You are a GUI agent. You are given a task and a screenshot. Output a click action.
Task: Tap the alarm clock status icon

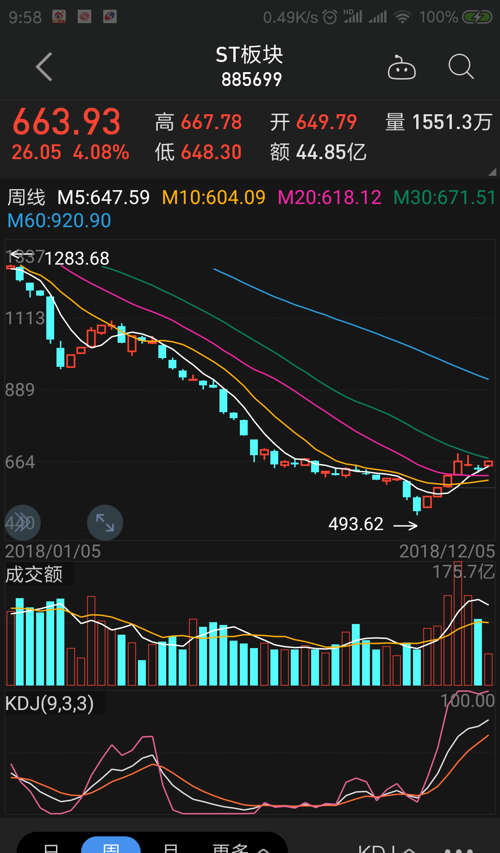tap(330, 17)
